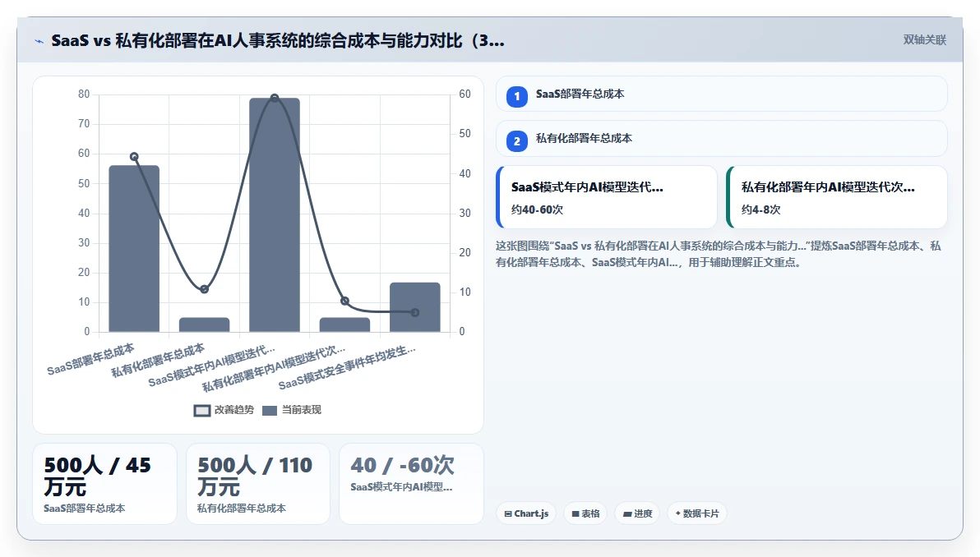Click the SaaS模式年内AI模型... caption under 40 / -60次
This screenshot has width=980, height=557.
click(x=401, y=487)
